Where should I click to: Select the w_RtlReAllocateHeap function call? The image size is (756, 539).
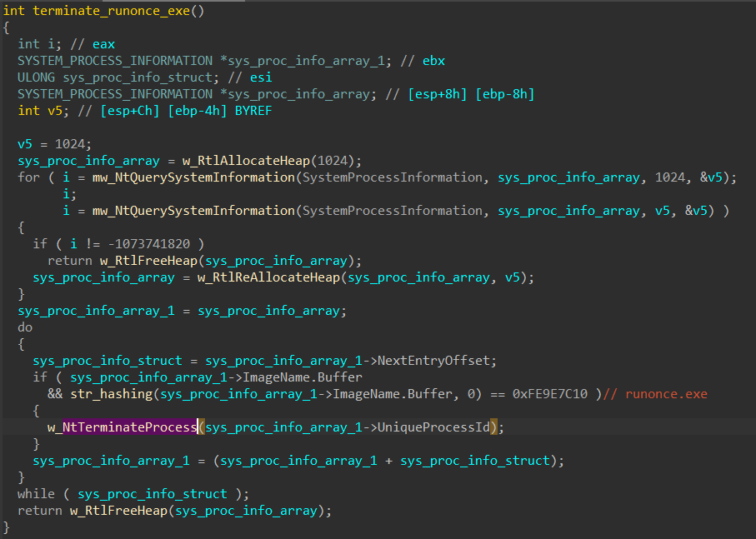[268, 277]
